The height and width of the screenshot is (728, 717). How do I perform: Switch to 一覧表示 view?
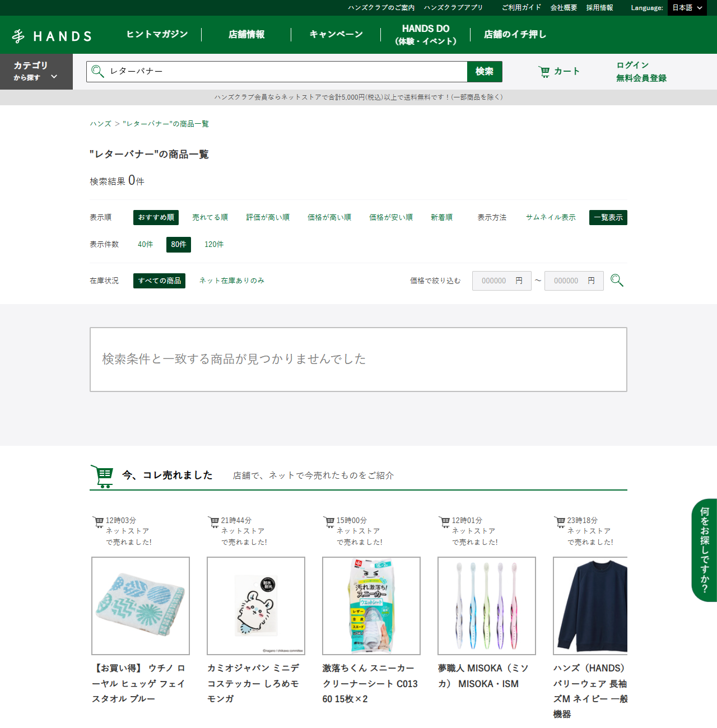click(608, 217)
